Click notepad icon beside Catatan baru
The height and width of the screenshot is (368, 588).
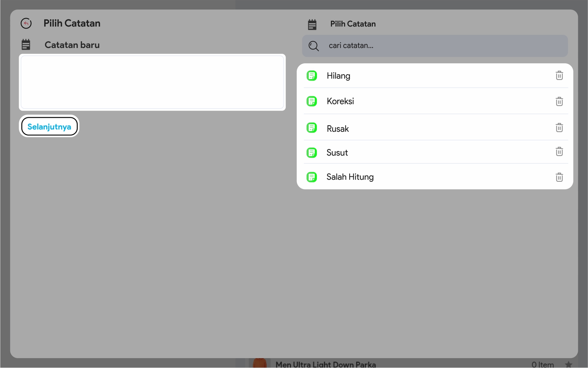point(26,45)
